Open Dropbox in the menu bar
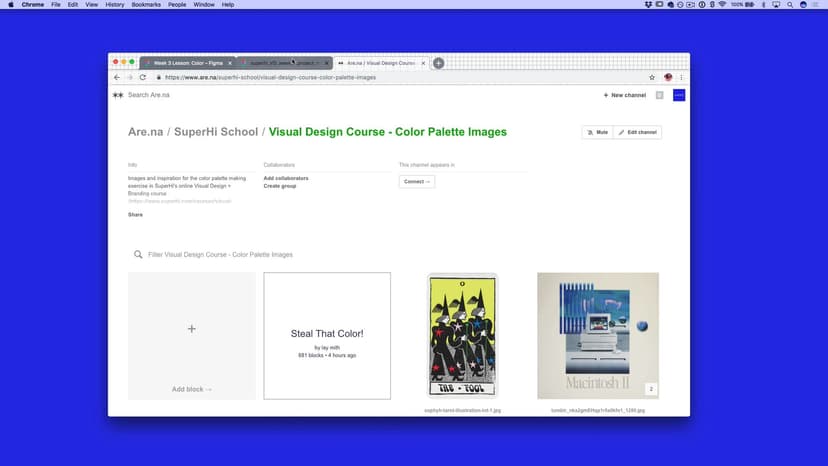Viewport: 828px width, 466px height. 648,4
